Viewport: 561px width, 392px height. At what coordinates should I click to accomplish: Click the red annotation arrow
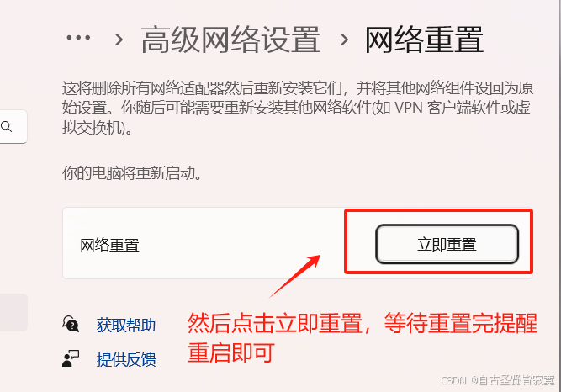tap(295, 276)
